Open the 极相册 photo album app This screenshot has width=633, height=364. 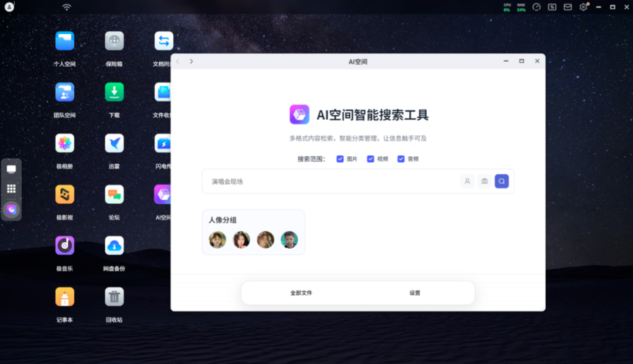[65, 144]
